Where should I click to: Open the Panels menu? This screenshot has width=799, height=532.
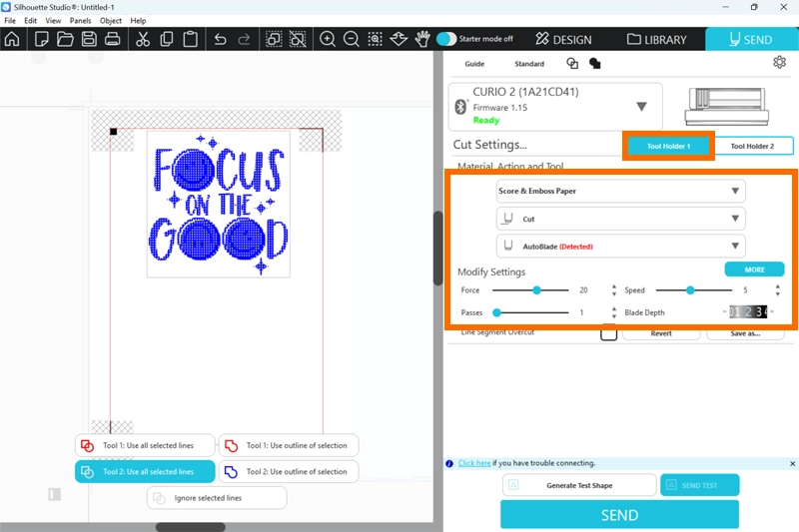click(81, 20)
